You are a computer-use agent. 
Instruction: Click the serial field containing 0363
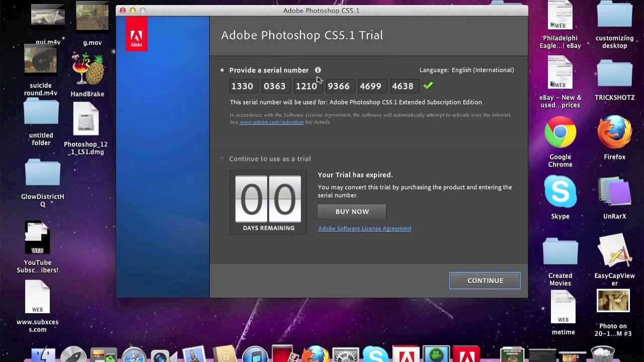tap(276, 86)
